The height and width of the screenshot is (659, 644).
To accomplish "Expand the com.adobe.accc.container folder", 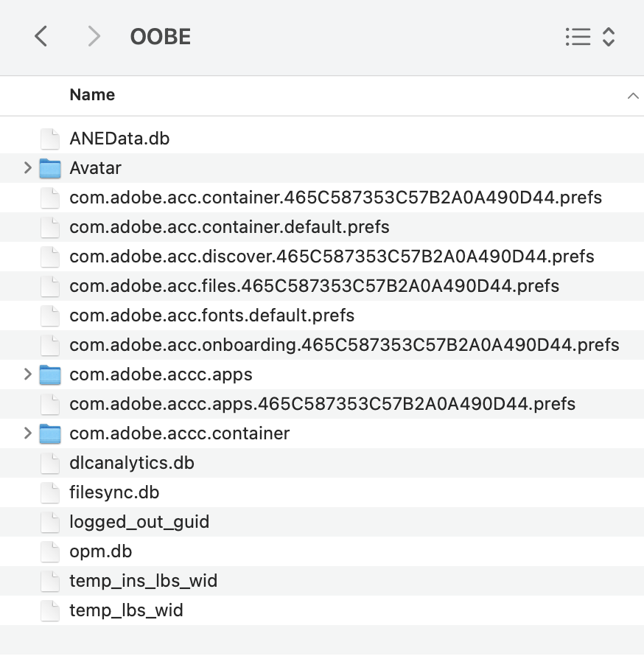I will click(x=28, y=433).
